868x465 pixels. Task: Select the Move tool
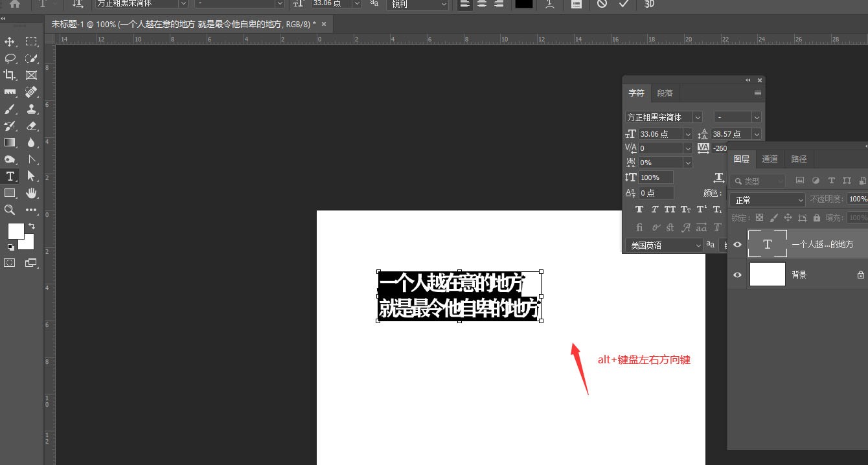tap(10, 41)
